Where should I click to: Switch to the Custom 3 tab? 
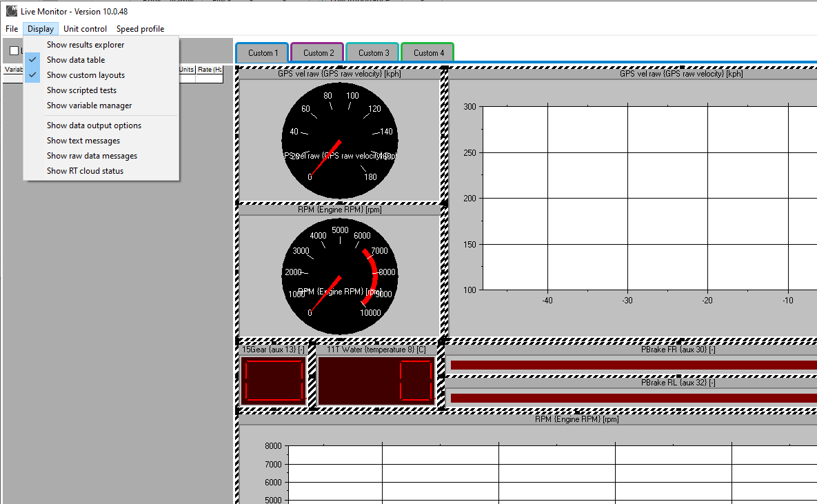372,52
